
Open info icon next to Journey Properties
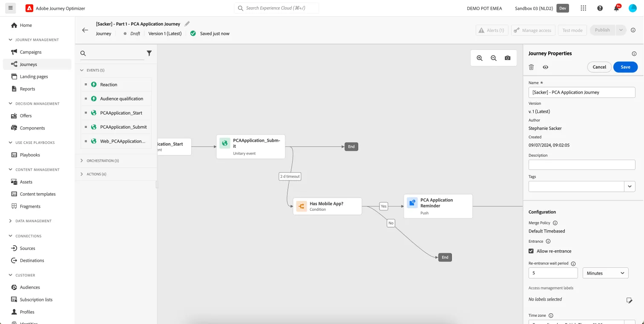(x=634, y=54)
